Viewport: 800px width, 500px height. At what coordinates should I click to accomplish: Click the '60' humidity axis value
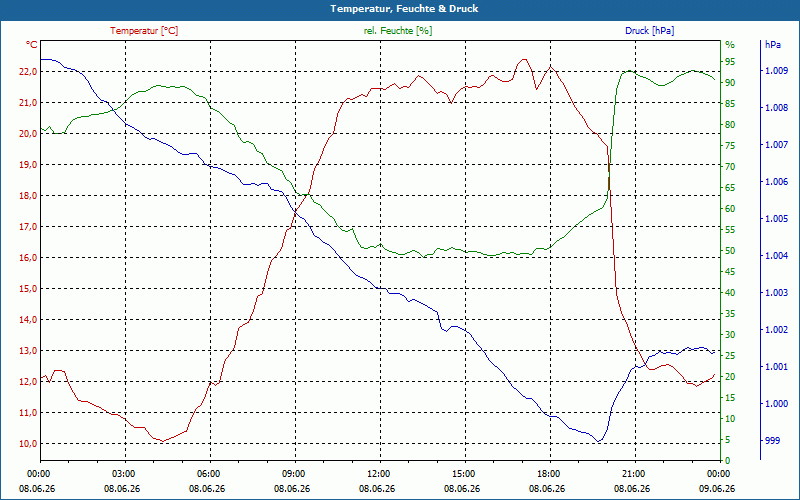(x=730, y=209)
